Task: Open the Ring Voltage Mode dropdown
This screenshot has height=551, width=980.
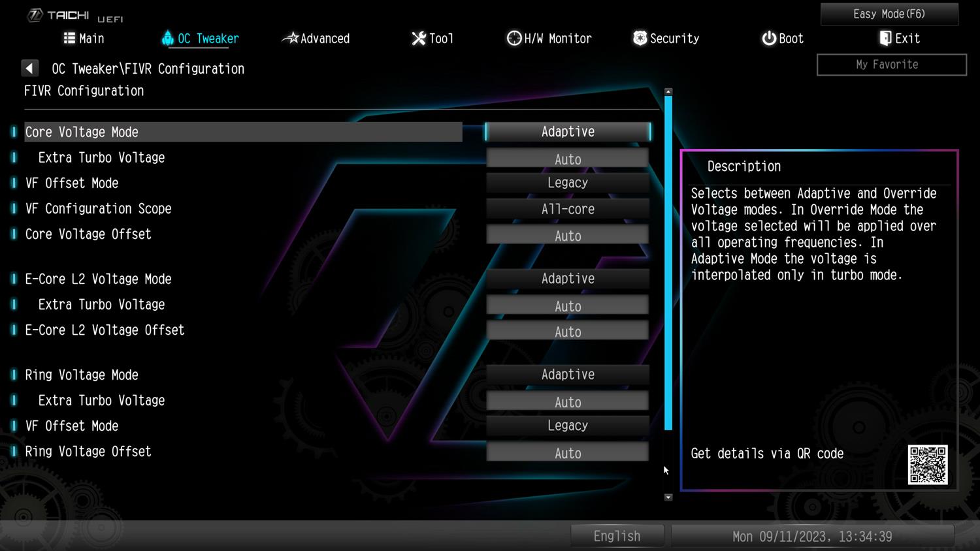Action: [568, 375]
